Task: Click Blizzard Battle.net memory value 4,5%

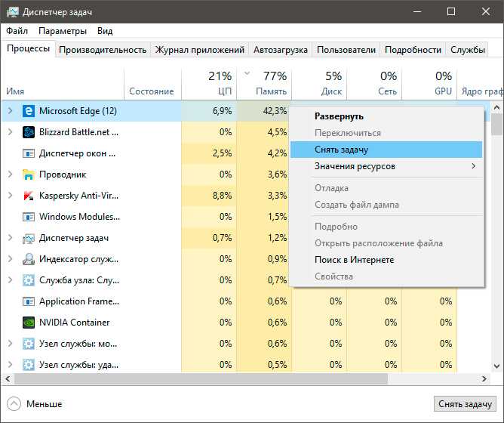Action: (x=277, y=132)
